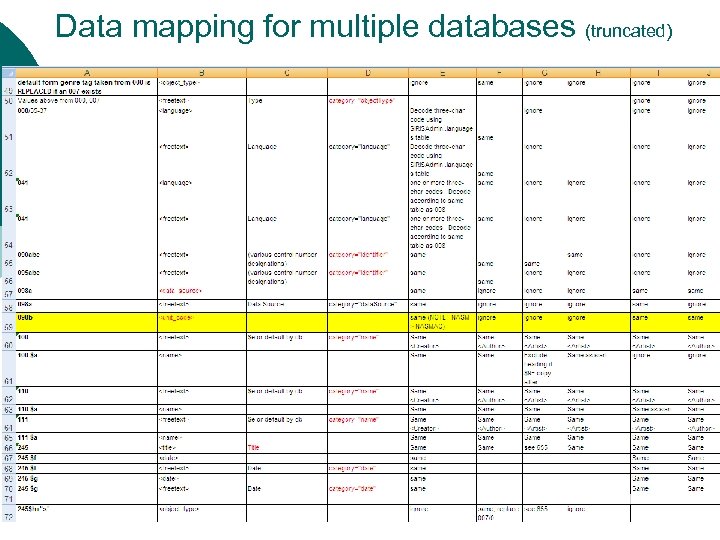Image resolution: width=720 pixels, height=540 pixels.
Task: Select row header 50
Action: (x=8, y=101)
